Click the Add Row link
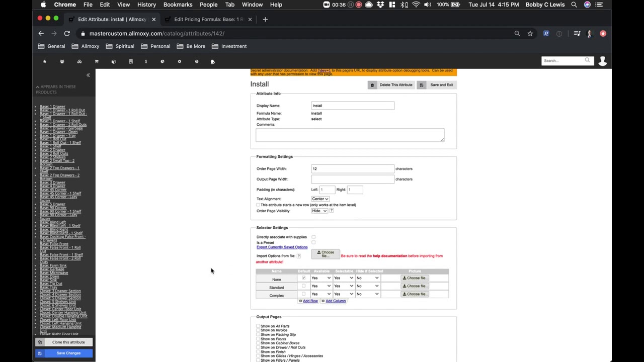This screenshot has width=644, height=362. coord(310,301)
